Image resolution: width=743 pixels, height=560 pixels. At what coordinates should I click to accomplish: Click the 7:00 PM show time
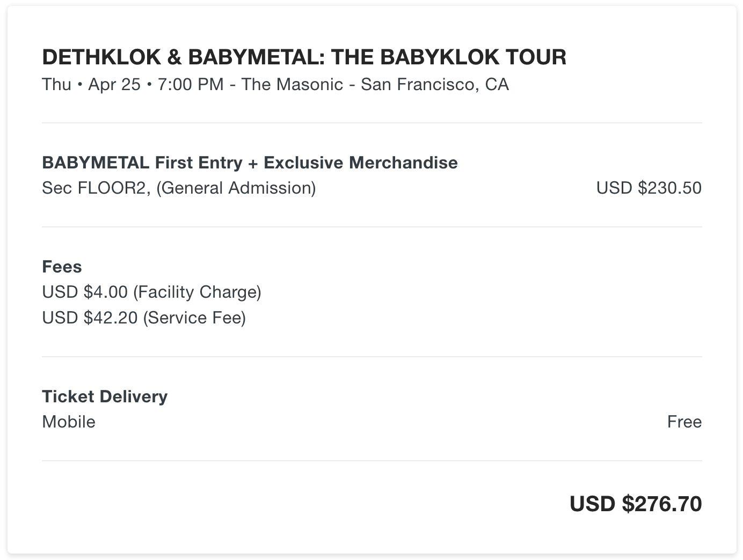(x=191, y=84)
